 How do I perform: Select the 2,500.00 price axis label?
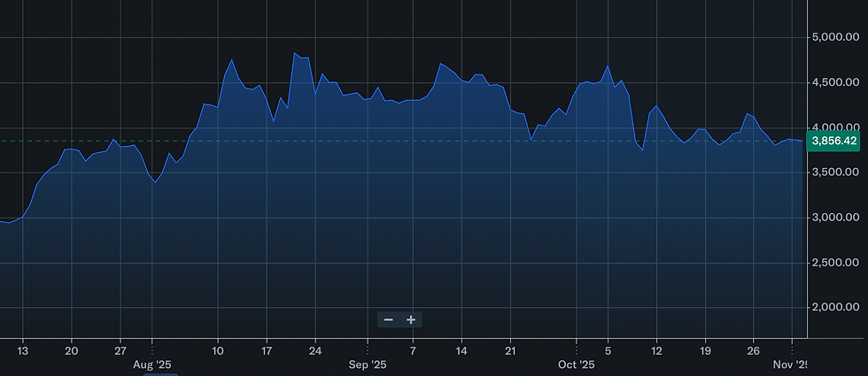pos(835,262)
